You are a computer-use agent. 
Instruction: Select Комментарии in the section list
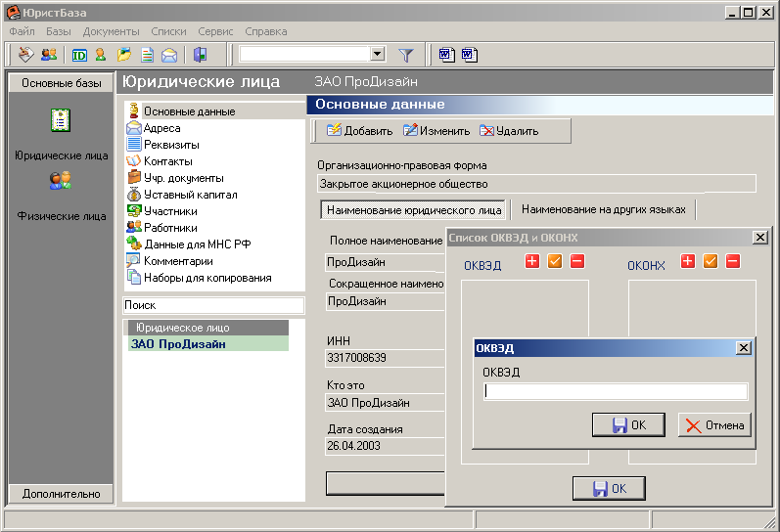(x=215, y=261)
